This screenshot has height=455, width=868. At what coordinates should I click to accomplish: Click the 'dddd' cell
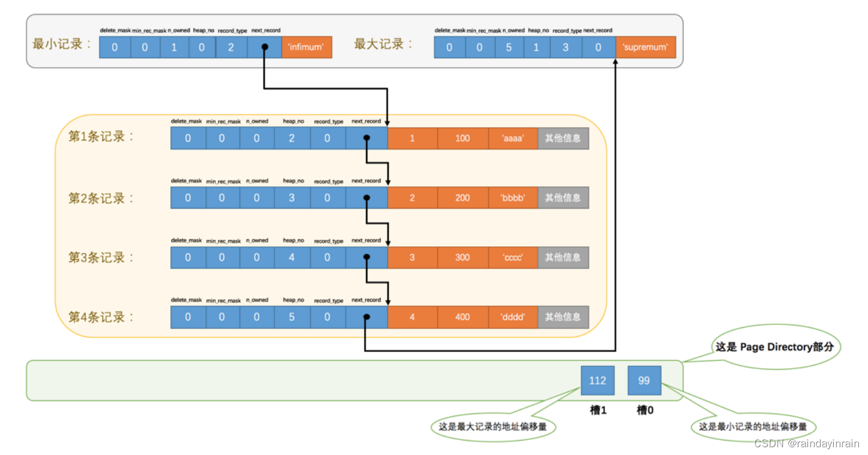coord(513,317)
